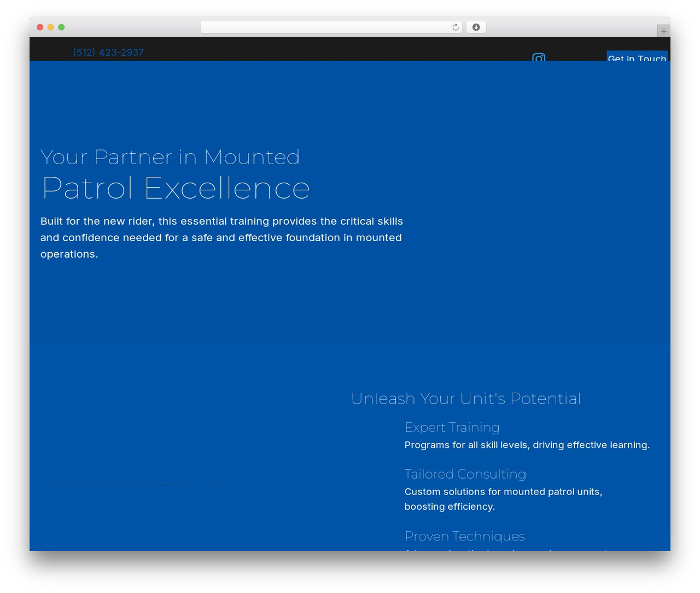Minimize the window using the yellow button
This screenshot has width=700, height=593.
point(51,27)
